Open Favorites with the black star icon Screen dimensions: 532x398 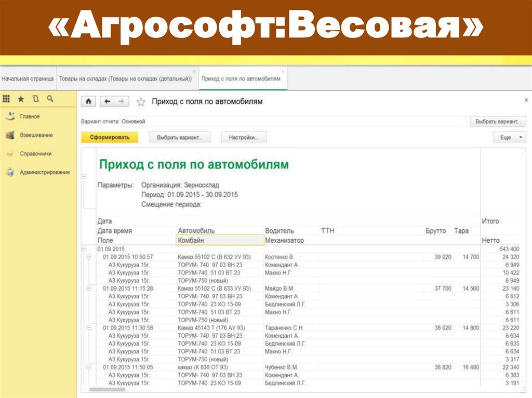pyautogui.click(x=21, y=98)
